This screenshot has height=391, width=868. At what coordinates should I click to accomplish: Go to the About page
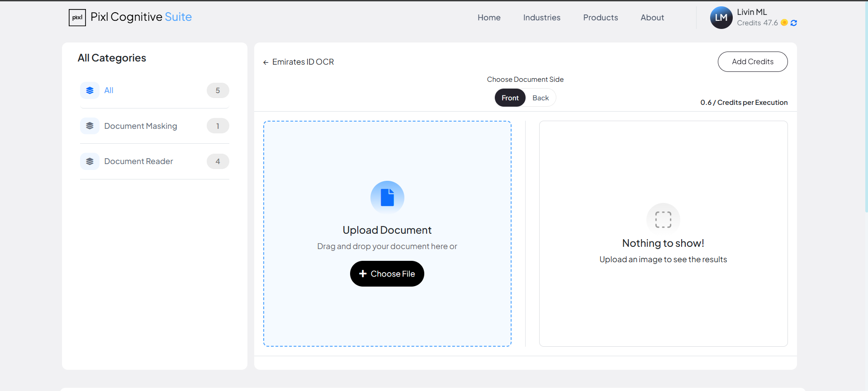tap(652, 18)
